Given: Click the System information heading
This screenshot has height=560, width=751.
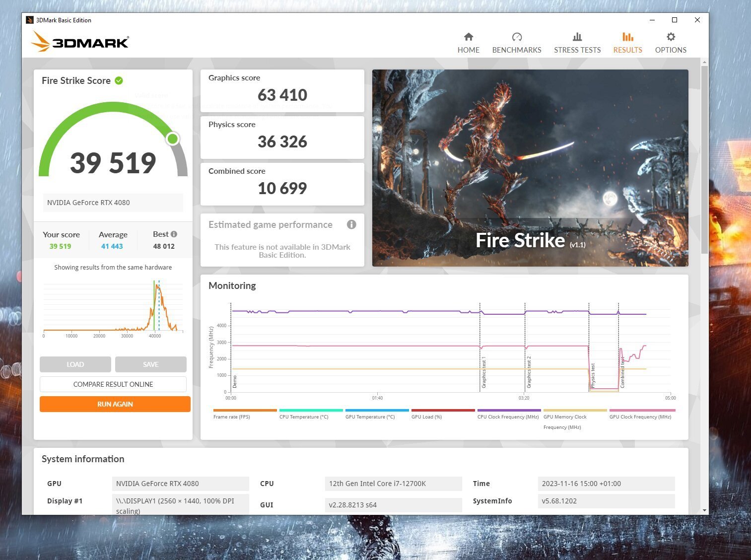Looking at the screenshot, I should (x=83, y=459).
